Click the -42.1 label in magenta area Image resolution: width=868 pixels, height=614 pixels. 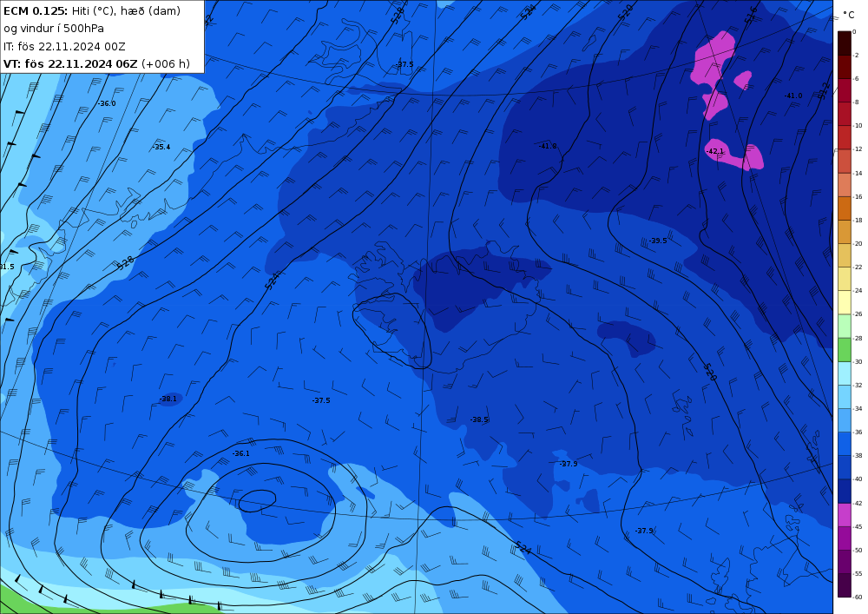(x=714, y=151)
